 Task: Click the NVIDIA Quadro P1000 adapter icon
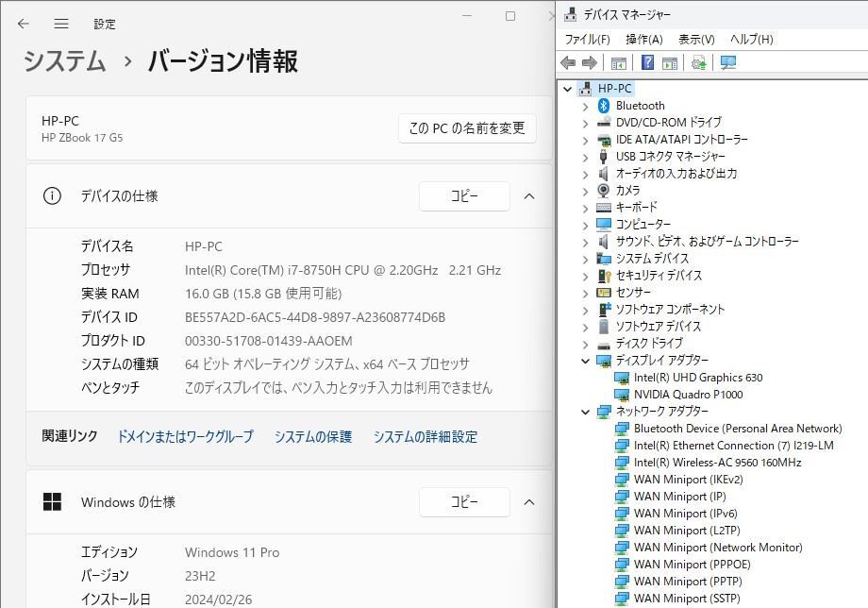click(x=622, y=395)
